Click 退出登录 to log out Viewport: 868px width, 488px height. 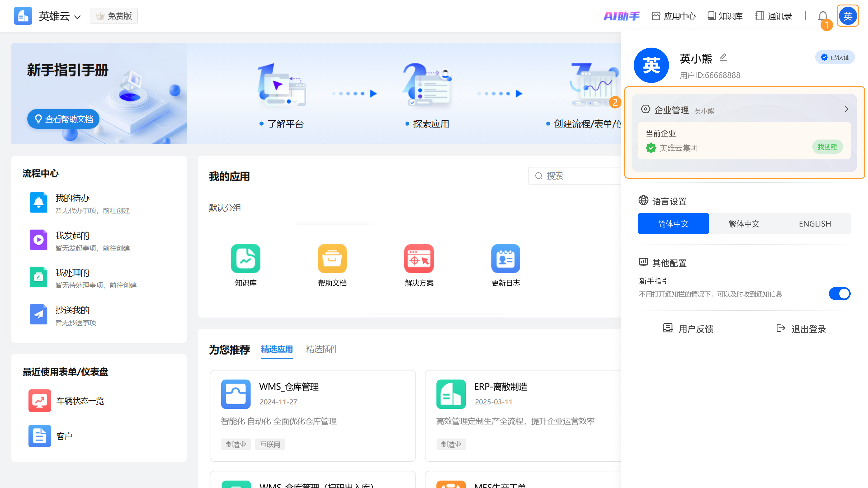pyautogui.click(x=801, y=329)
